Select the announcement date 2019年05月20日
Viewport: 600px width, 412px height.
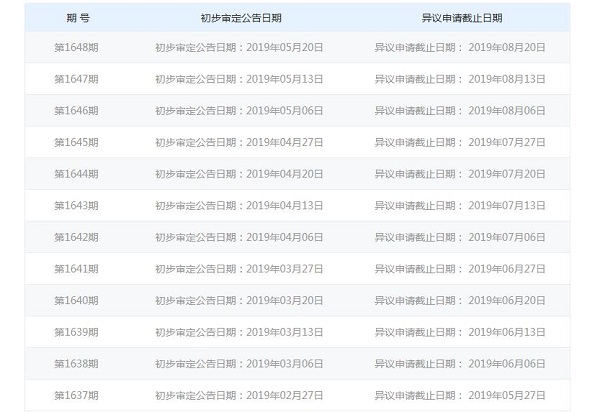pos(284,47)
